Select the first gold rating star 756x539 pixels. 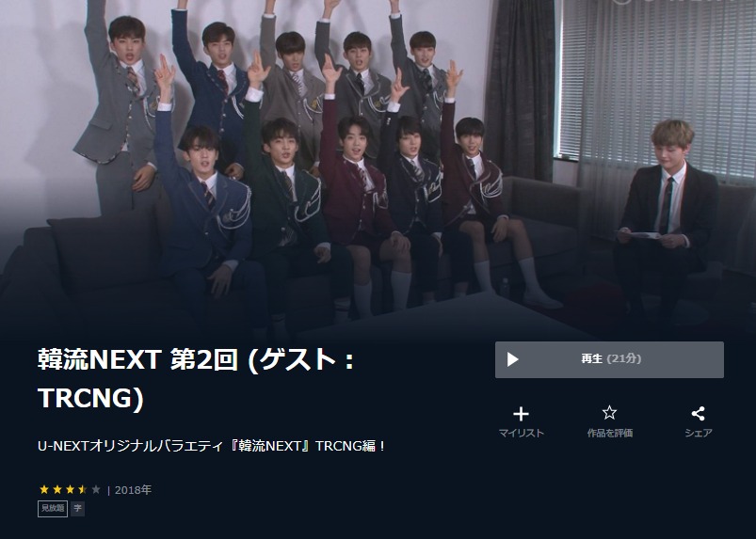click(x=44, y=489)
